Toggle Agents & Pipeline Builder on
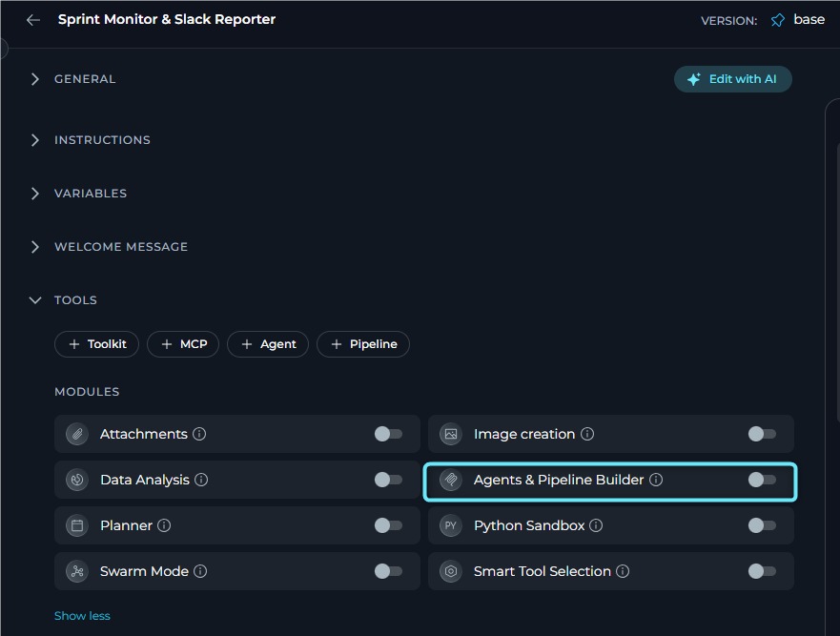Image resolution: width=840 pixels, height=636 pixels. [763, 480]
